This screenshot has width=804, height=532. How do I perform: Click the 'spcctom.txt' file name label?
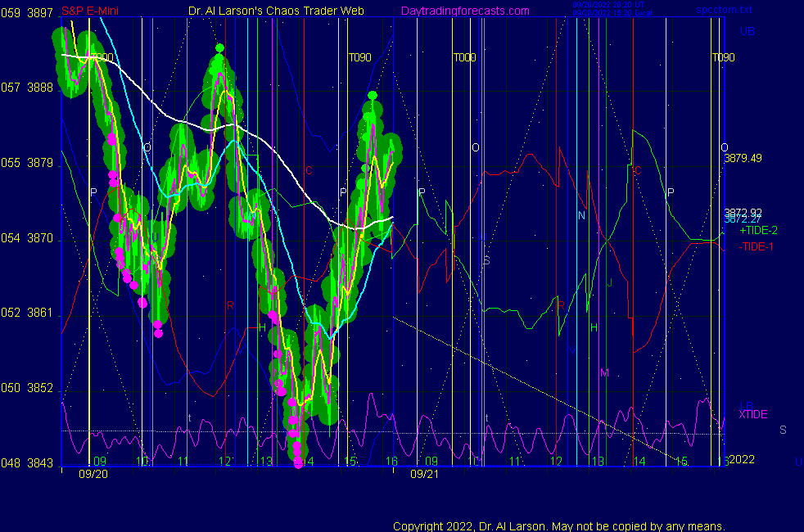point(724,10)
